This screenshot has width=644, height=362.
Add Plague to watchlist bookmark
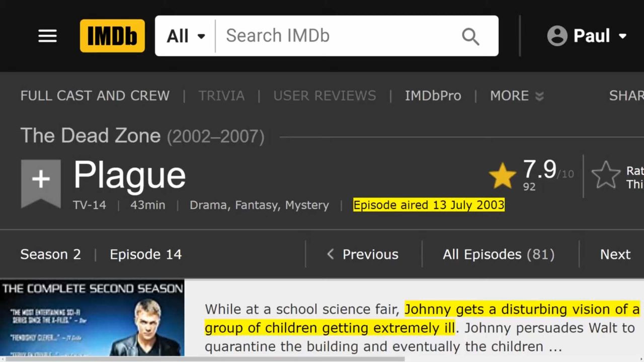[41, 181]
